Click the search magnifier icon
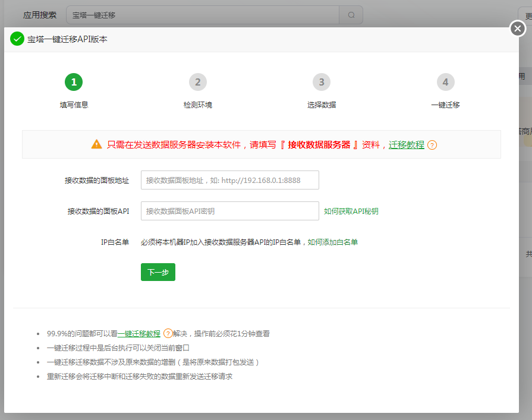 pos(351,15)
